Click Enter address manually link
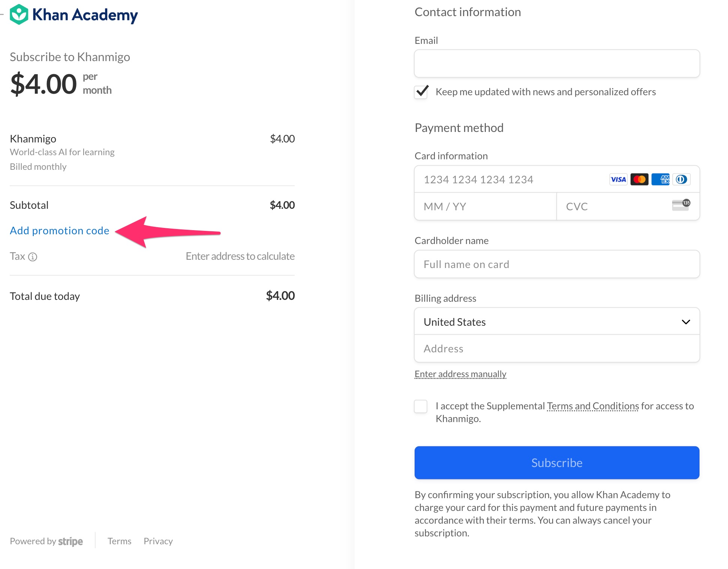Image resolution: width=728 pixels, height=569 pixels. [x=460, y=373]
